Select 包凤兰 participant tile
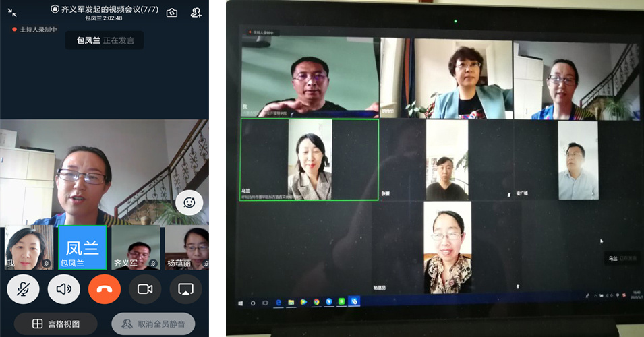This screenshot has height=337, width=644. pos(82,247)
